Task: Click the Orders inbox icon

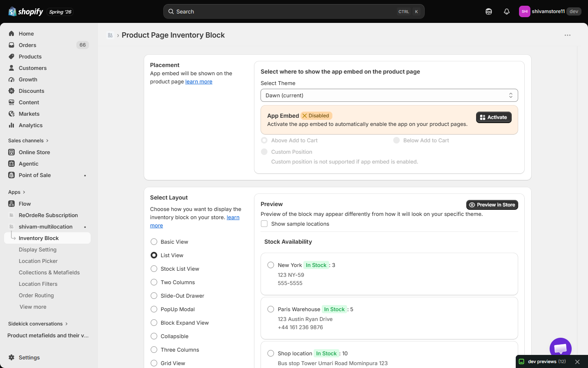Action: [11, 45]
